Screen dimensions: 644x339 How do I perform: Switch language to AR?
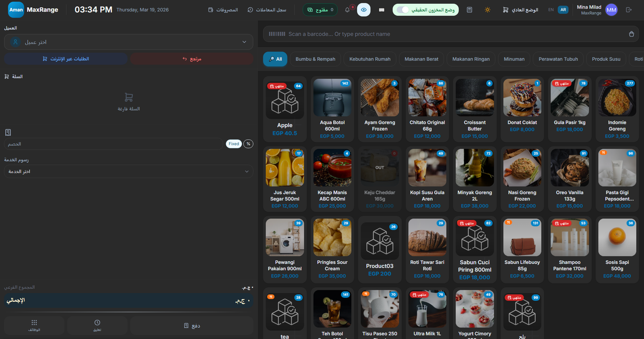pos(563,10)
